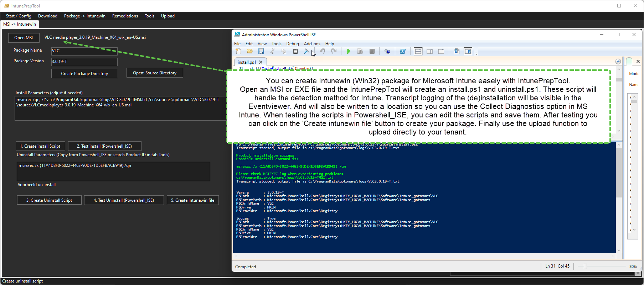The image size is (644, 285).
Task: Open ISE toolbar overflow options arrow
Action: pos(476,53)
